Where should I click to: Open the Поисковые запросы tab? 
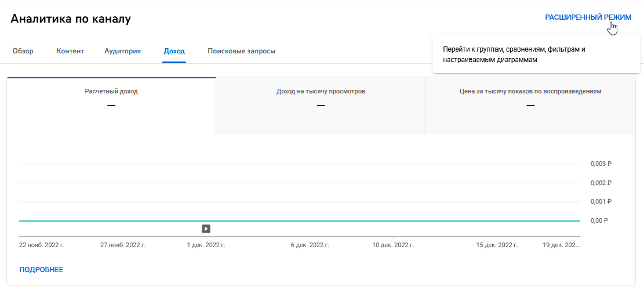pyautogui.click(x=242, y=52)
